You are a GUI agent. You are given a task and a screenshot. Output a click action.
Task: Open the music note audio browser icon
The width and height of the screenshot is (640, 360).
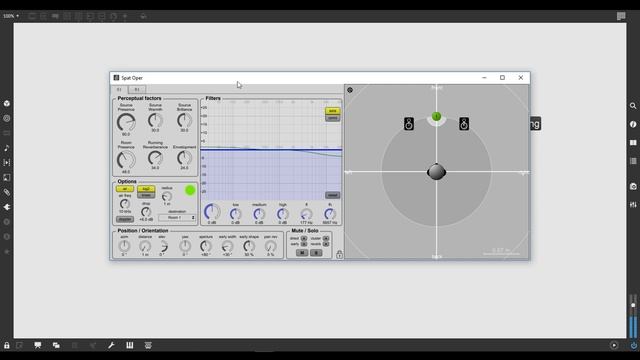coord(7,148)
